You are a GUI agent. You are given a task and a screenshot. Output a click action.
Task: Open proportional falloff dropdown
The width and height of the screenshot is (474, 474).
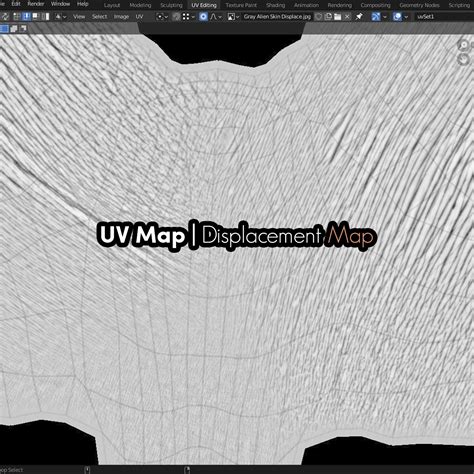216,16
